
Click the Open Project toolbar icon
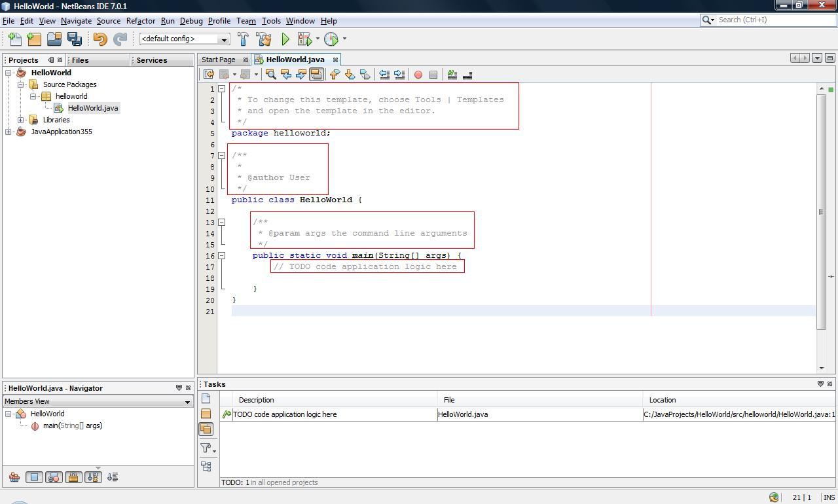point(54,39)
